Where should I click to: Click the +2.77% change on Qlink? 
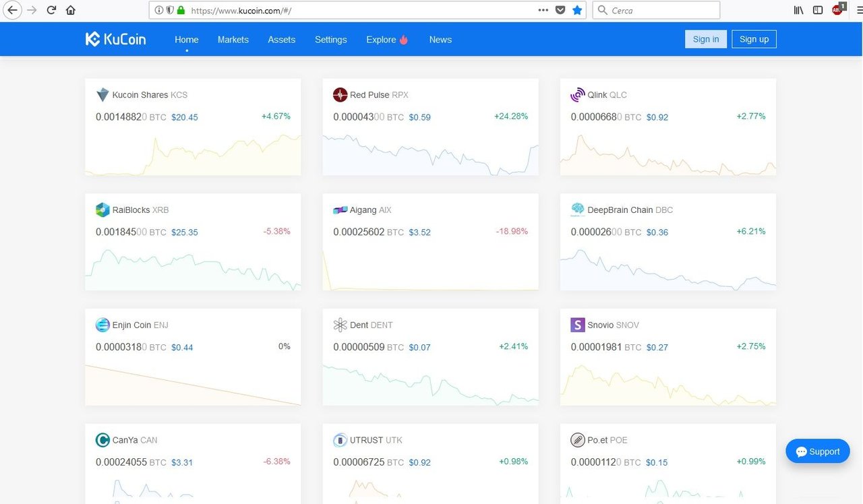click(751, 116)
